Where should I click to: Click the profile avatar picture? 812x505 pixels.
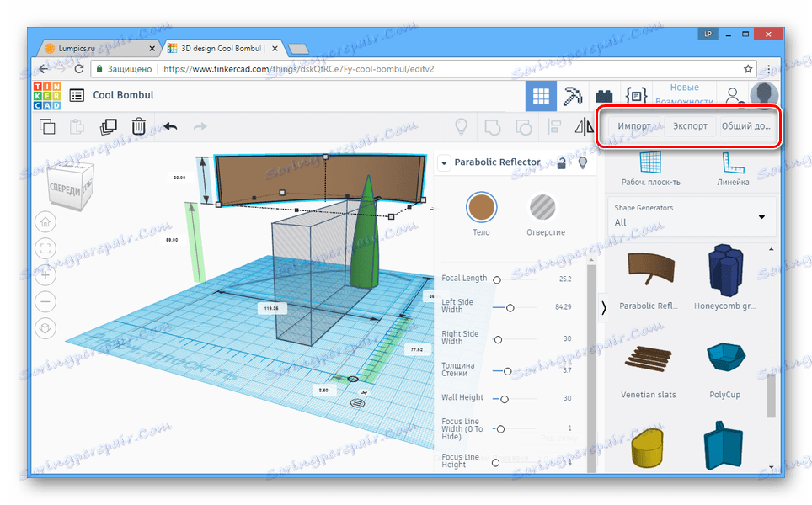pyautogui.click(x=764, y=96)
